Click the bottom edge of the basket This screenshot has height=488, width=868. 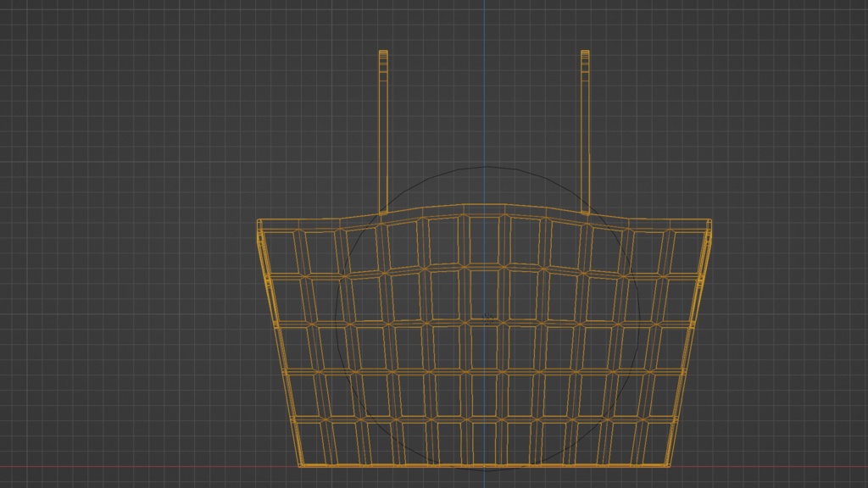483,466
